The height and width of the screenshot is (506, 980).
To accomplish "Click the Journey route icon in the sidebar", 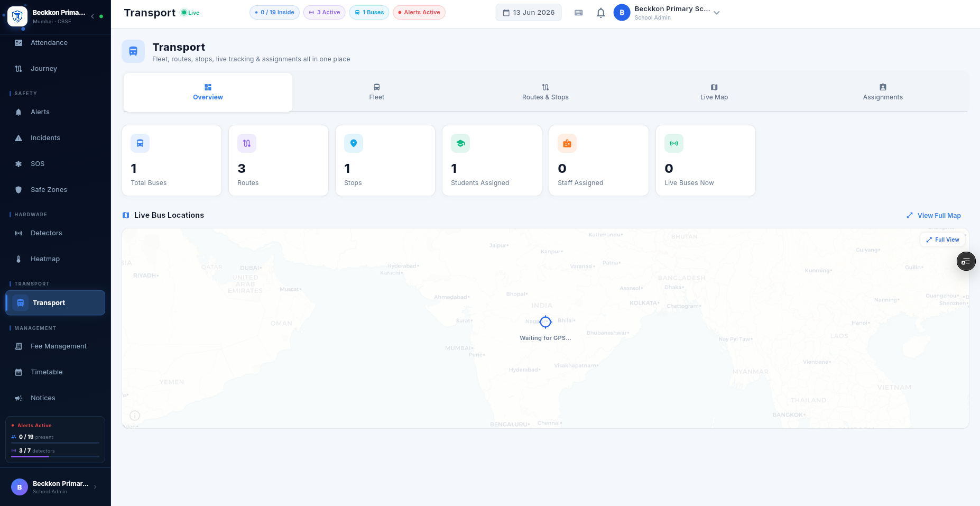I will point(19,69).
